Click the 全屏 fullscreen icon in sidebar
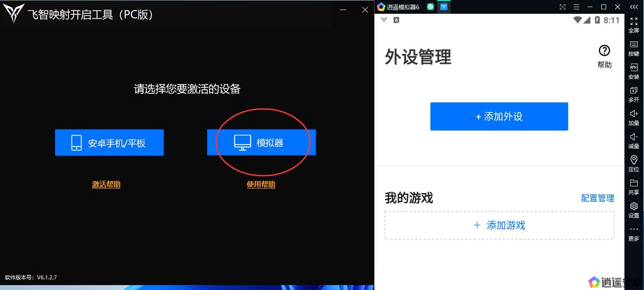Viewport: 644px width, 290px height. (634, 21)
